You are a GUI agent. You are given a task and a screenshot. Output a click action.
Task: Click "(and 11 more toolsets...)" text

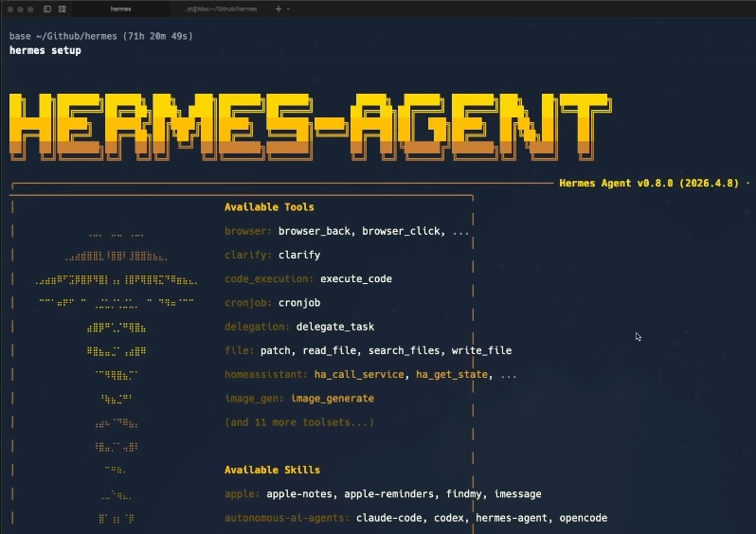298,422
